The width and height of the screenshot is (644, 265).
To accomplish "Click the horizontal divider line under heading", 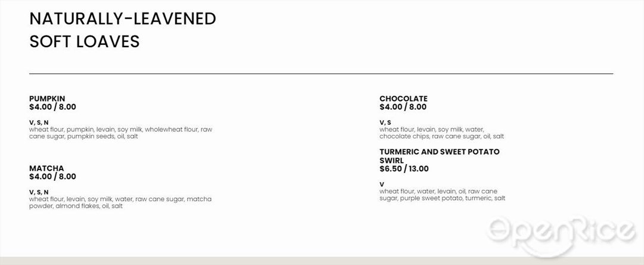I will [321, 74].
